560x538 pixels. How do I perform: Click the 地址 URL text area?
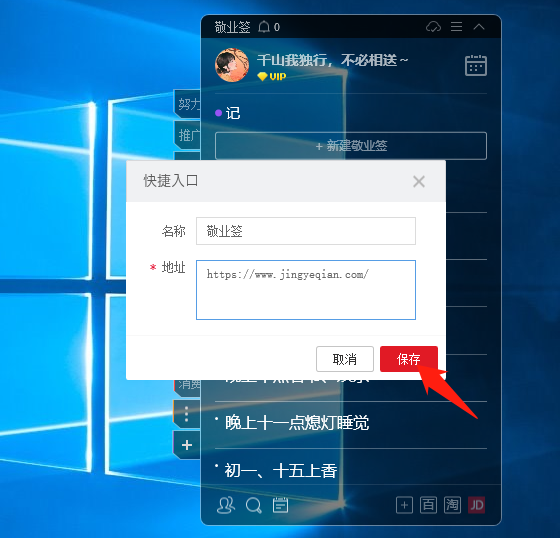coord(306,290)
